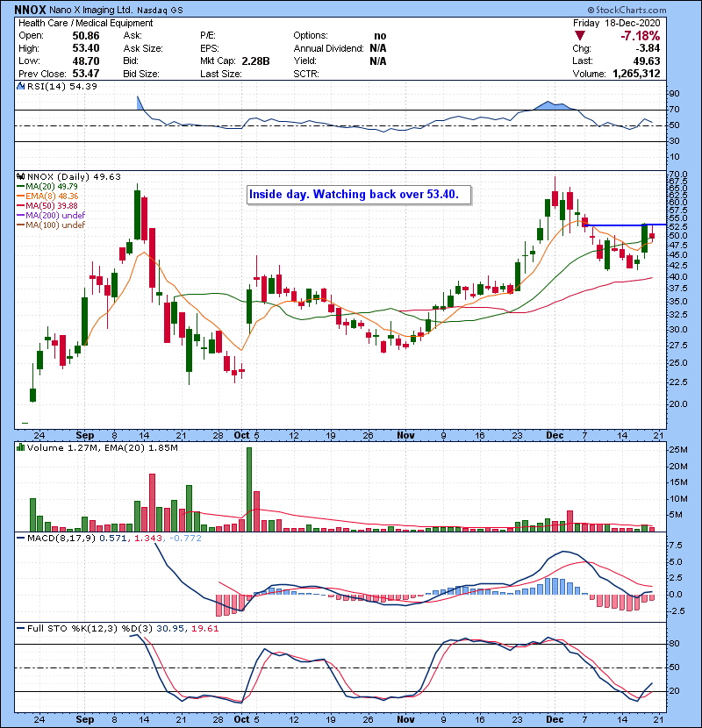Click the RSI indicator icon beside RSI(14)

(21, 86)
